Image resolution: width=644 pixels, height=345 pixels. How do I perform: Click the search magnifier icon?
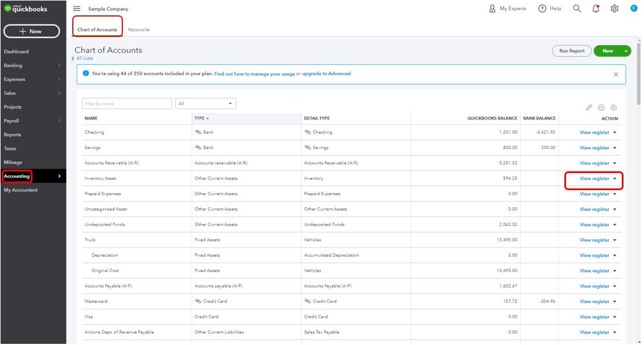coord(577,9)
